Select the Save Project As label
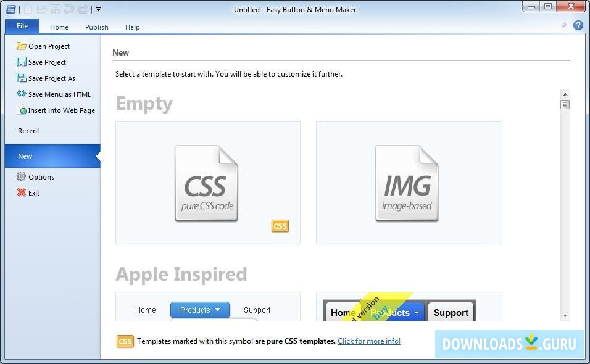This screenshot has height=364, width=590. [x=52, y=78]
